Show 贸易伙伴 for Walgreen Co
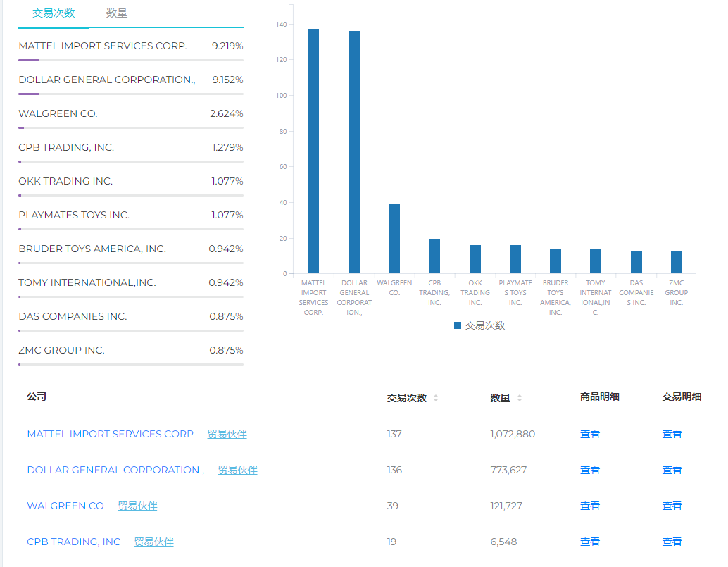Screen dimensions: 728x567 click(137, 506)
